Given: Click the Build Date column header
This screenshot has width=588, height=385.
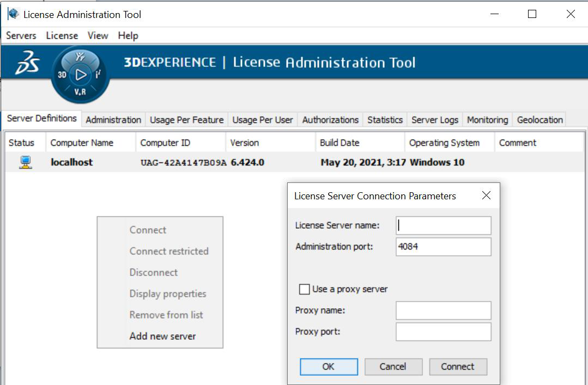Looking at the screenshot, I should pos(360,143).
